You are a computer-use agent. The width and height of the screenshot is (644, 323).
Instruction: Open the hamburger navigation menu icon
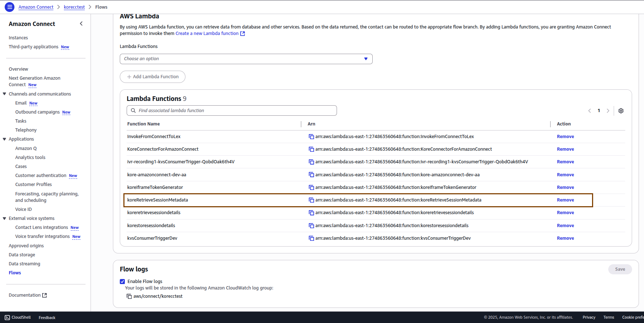10,7
